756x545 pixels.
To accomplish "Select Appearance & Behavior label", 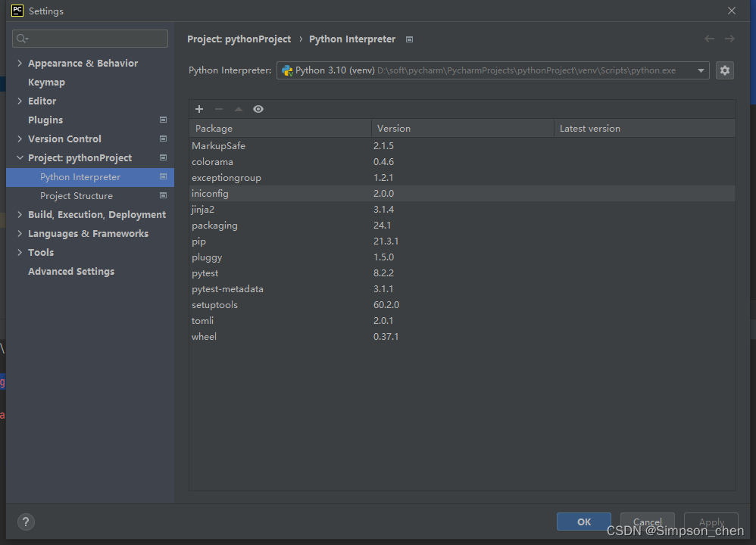I will click(x=83, y=63).
